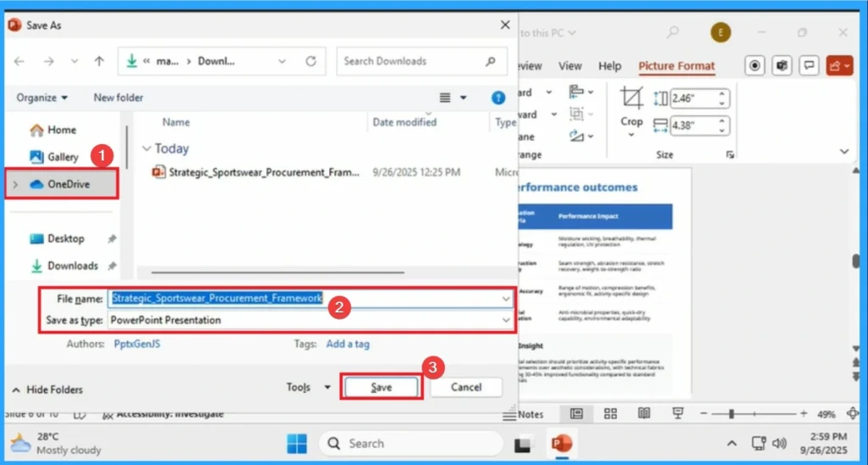Screen dimensions: 868x465
Task: Click the Present in Teams icon
Action: pyautogui.click(x=782, y=65)
